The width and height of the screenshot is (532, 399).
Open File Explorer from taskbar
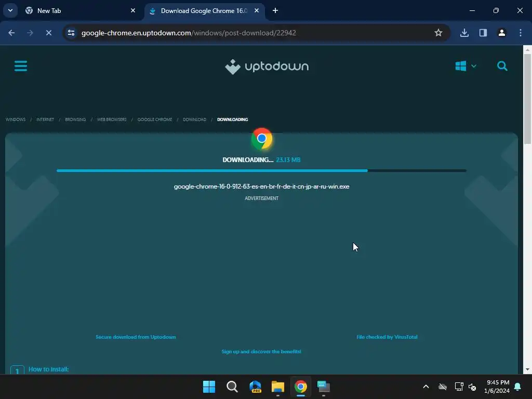click(278, 387)
